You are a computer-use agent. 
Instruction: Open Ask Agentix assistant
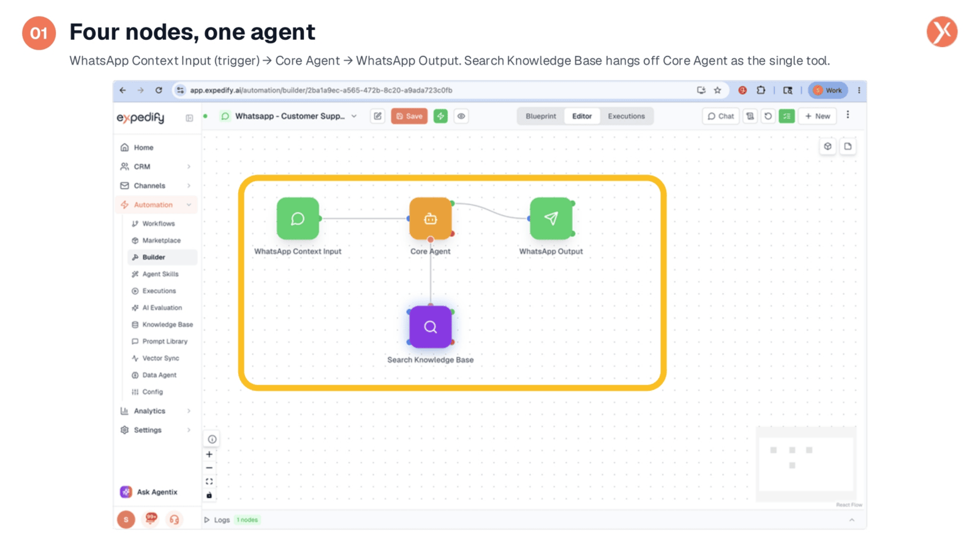tap(149, 492)
